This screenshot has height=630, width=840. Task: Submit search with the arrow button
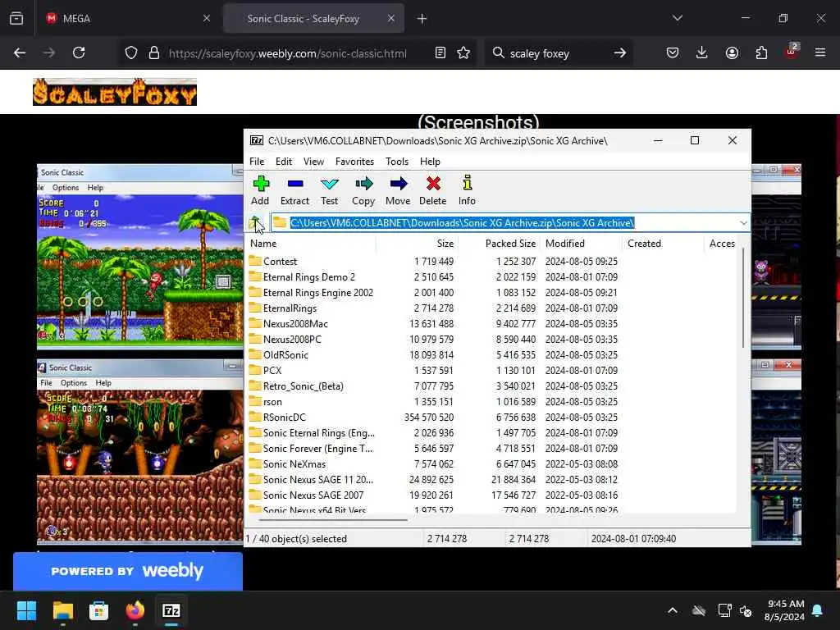[x=620, y=53]
